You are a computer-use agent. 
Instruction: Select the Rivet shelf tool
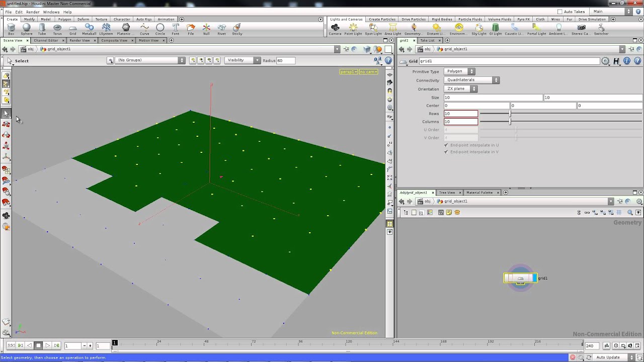[221, 29]
